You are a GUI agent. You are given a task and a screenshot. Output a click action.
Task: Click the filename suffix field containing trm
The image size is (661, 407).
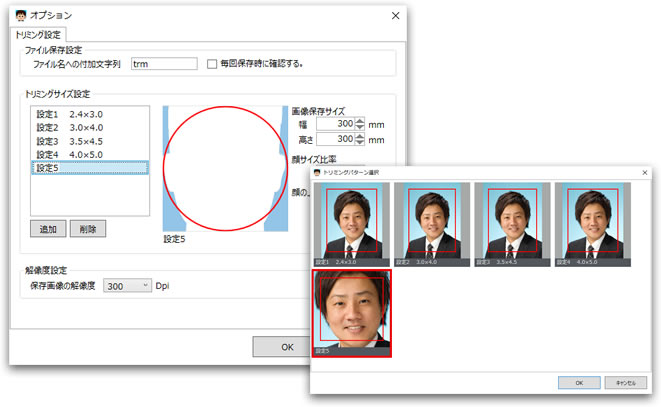pos(163,64)
